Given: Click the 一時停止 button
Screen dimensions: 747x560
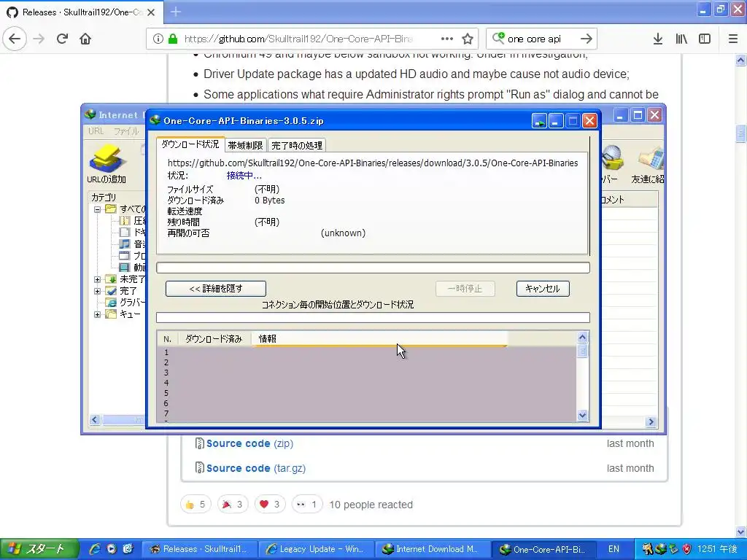Looking at the screenshot, I should pyautogui.click(x=465, y=289).
